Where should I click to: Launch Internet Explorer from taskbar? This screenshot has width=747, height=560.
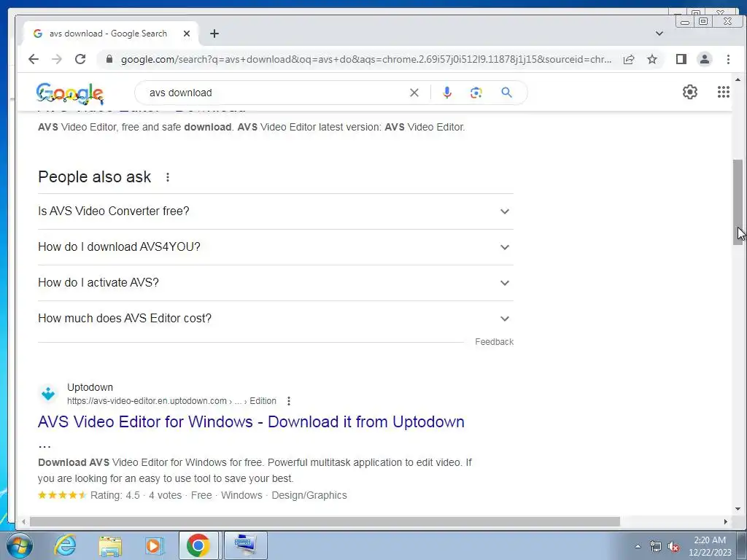coord(65,545)
